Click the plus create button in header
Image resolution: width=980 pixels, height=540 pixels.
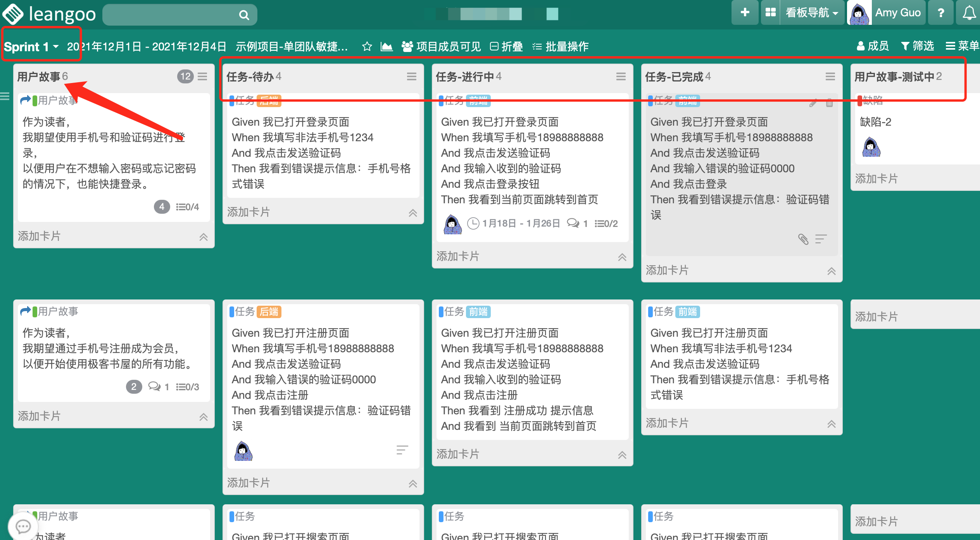click(x=744, y=13)
